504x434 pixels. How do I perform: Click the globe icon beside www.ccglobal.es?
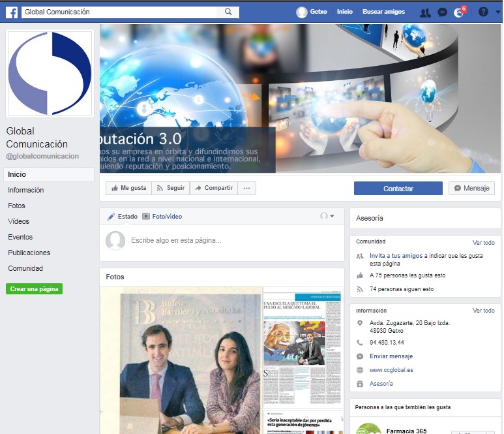click(360, 370)
